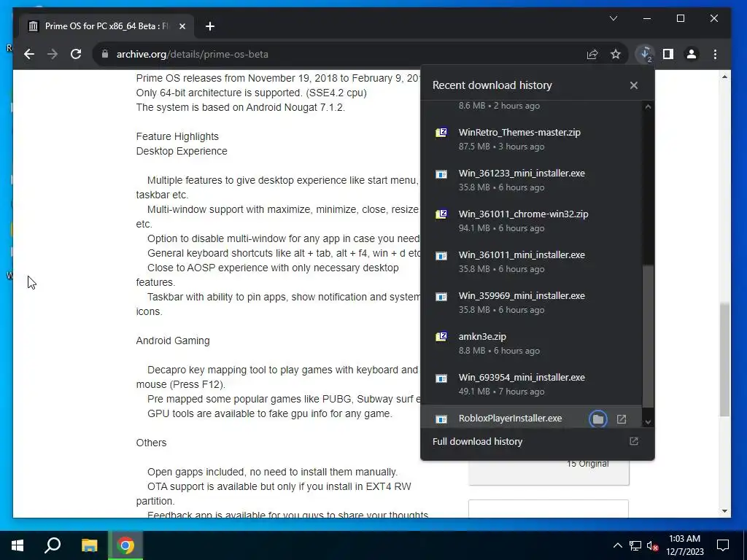Click the "Desktop Experience" text
Viewport: 747px width, 560px height.
pyautogui.click(x=182, y=151)
